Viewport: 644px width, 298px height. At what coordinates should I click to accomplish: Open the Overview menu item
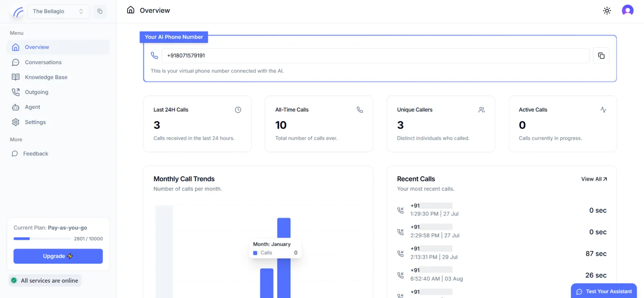pos(58,47)
